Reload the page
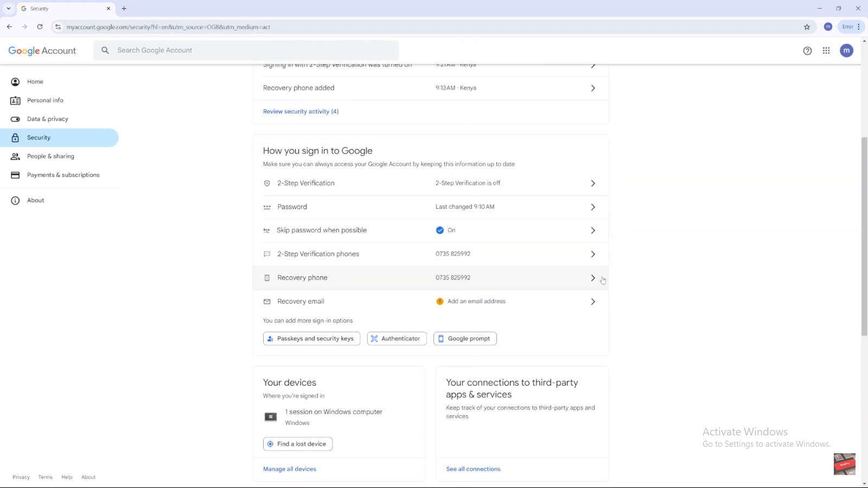 (x=40, y=27)
